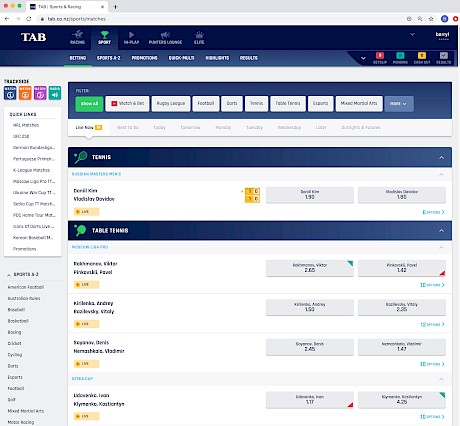
Task: Open the account balance dropdown chevron
Action: coord(412,34)
